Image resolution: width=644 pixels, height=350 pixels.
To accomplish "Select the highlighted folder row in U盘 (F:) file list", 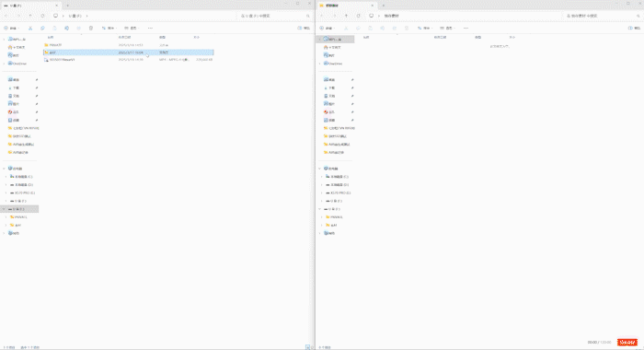I will click(129, 52).
